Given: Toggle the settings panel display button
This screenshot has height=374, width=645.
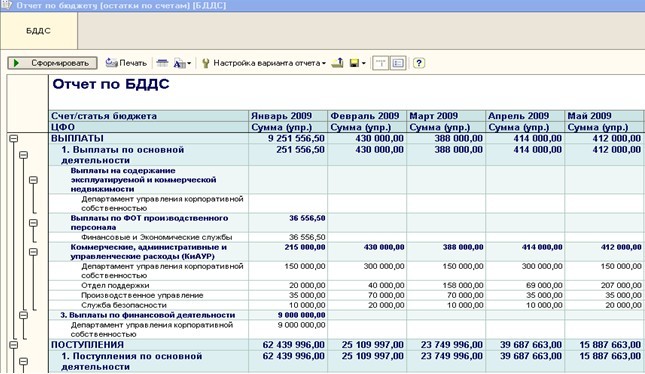Looking at the screenshot, I should [398, 63].
